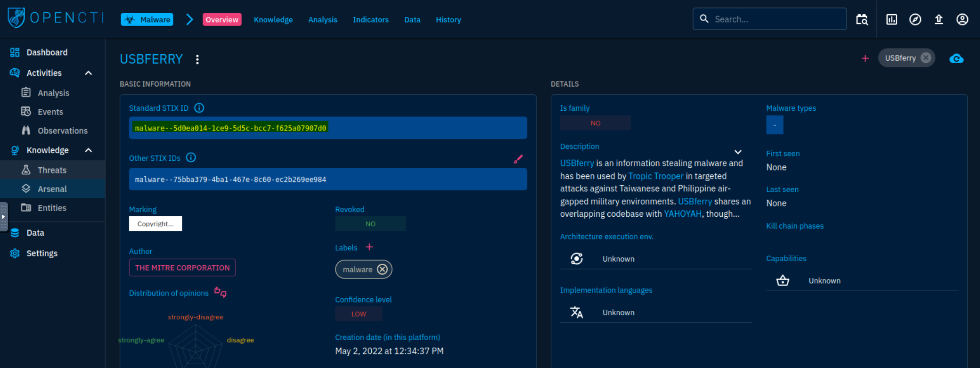Viewport: 980px width, 368px height.
Task: Open Dashboard in the sidebar
Action: tap(52, 52)
